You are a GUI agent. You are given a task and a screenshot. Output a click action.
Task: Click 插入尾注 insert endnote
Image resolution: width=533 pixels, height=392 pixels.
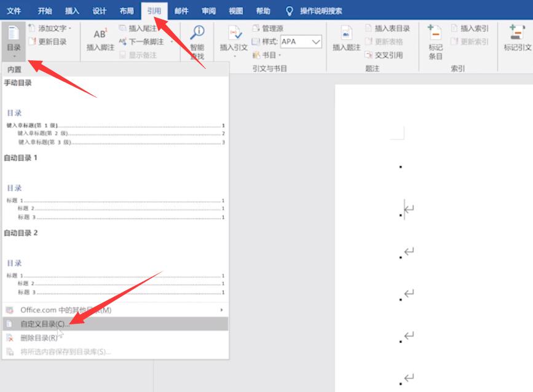[x=137, y=28]
